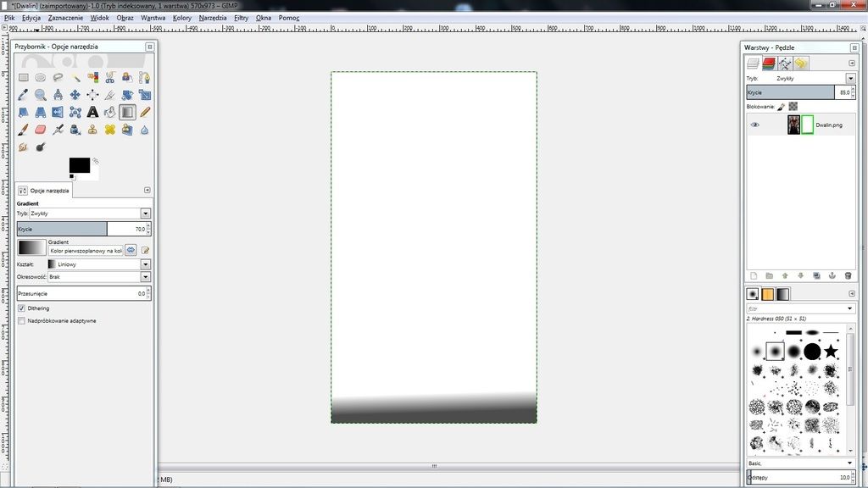Open the Filtry menu
The width and height of the screenshot is (868, 488).
(x=241, y=17)
